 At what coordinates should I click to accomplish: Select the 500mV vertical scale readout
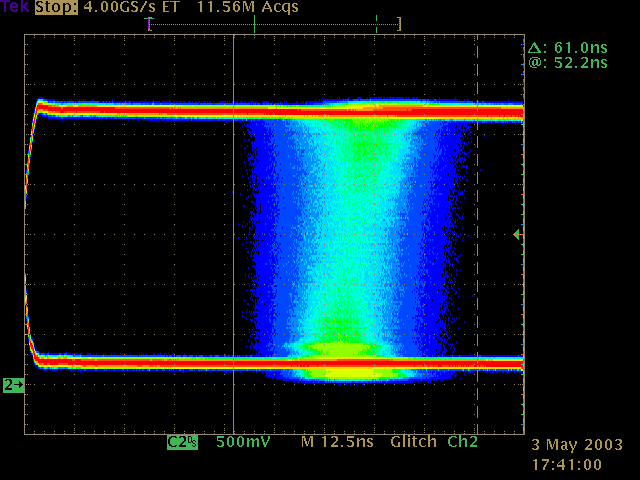click(x=243, y=442)
